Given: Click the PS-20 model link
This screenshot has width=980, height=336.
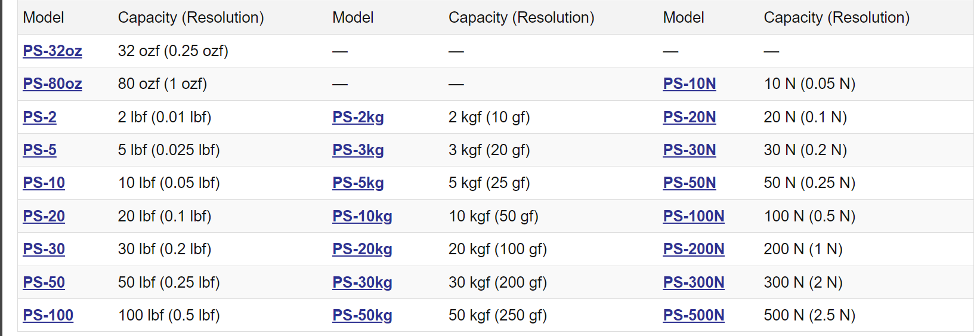Looking at the screenshot, I should [44, 217].
